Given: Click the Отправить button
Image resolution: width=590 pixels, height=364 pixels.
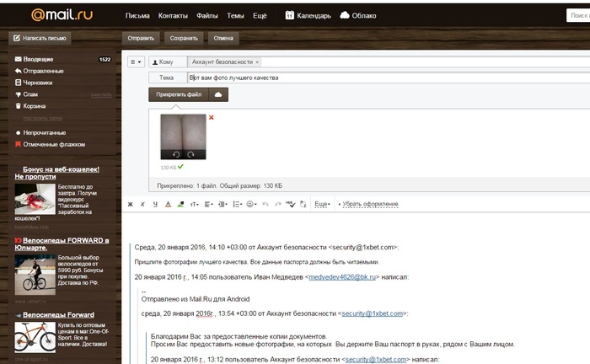Looking at the screenshot, I should [x=141, y=38].
